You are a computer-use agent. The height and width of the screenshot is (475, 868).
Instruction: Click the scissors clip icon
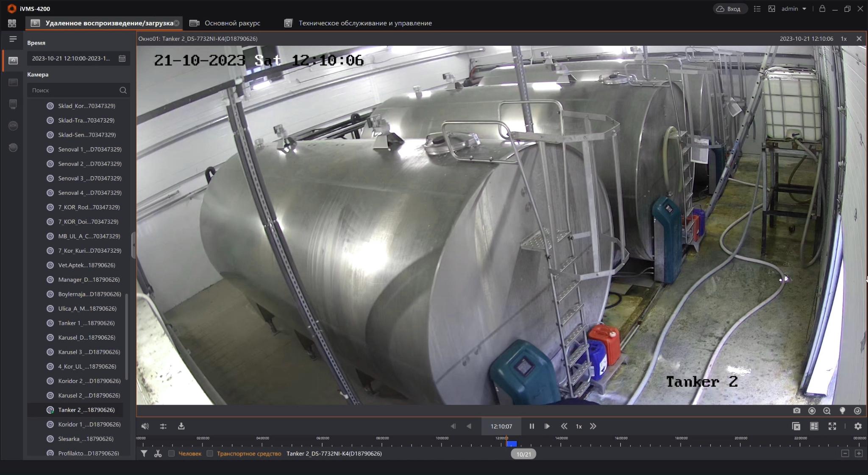[158, 454]
